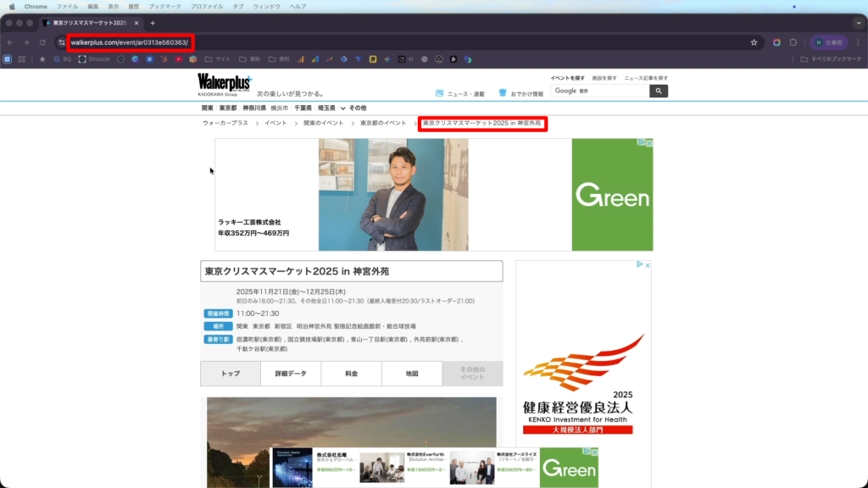Expand the その他 region dropdown
The image size is (868, 488).
click(x=353, y=108)
